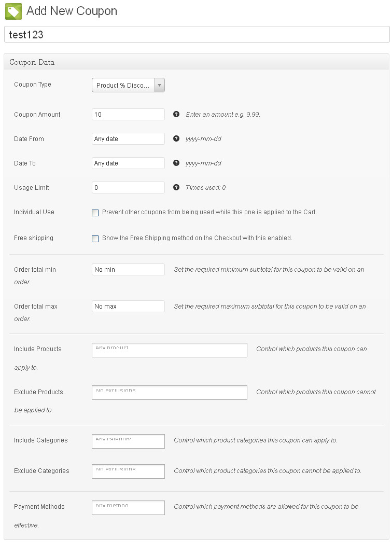Click the coupon tag icon beside Add New Coupon
The width and height of the screenshot is (392, 542).
[x=13, y=11]
